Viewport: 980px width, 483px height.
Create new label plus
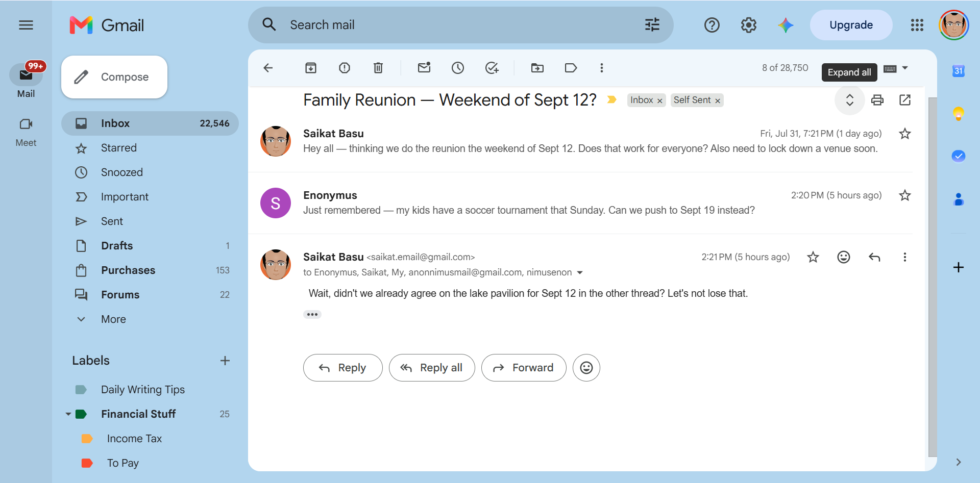pos(225,361)
